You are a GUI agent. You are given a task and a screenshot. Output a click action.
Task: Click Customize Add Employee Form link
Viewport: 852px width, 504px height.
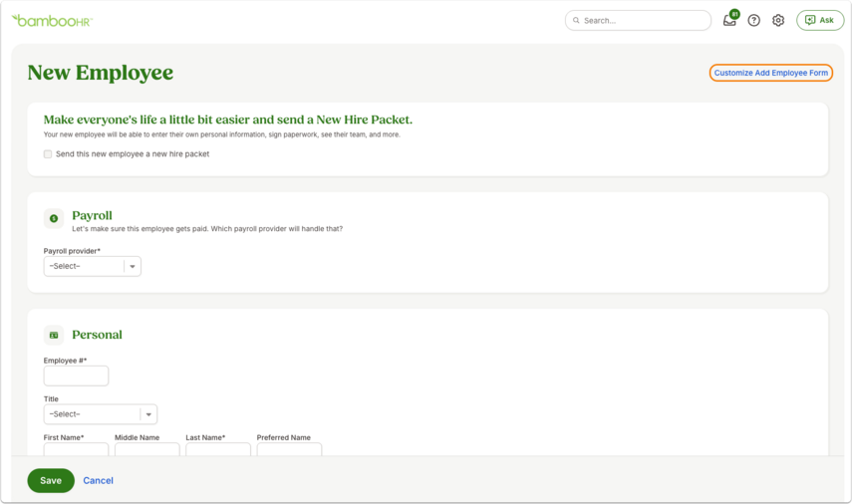(x=770, y=73)
